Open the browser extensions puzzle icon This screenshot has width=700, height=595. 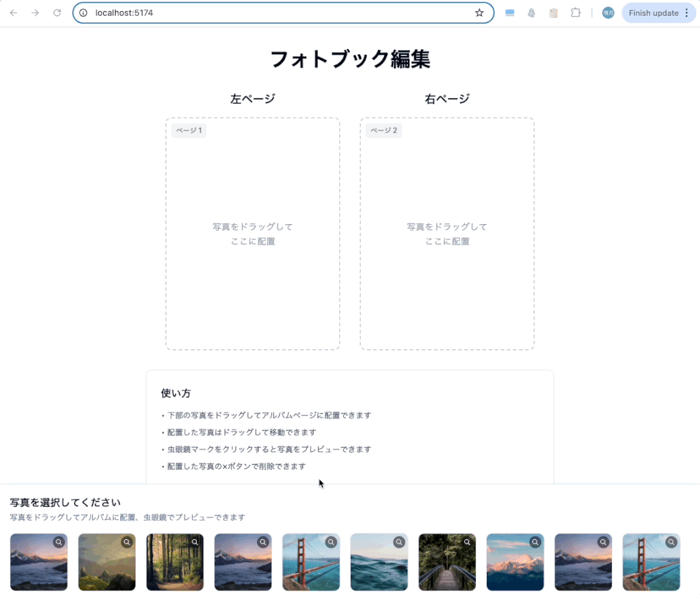coord(576,12)
